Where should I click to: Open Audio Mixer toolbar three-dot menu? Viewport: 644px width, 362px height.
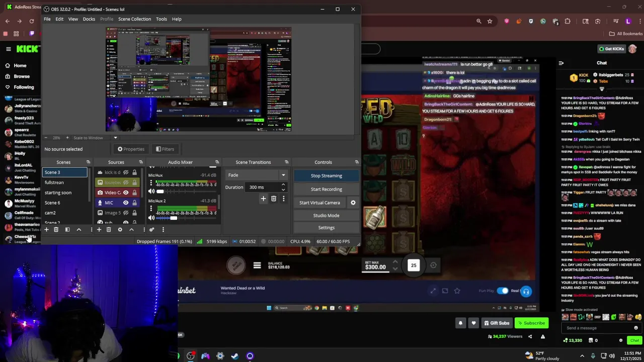click(x=163, y=230)
